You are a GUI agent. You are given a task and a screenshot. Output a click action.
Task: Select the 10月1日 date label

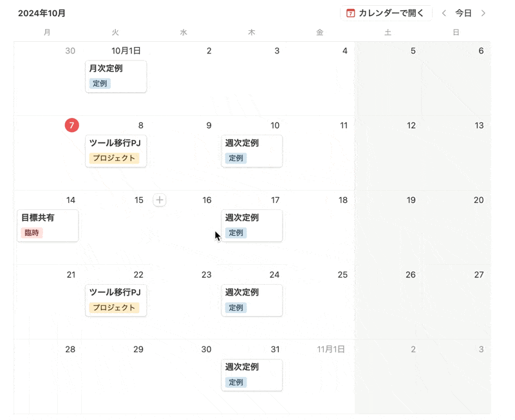coord(126,51)
